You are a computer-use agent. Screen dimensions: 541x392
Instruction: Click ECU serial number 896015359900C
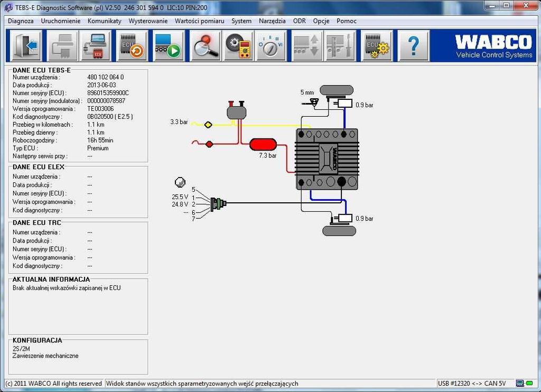108,93
